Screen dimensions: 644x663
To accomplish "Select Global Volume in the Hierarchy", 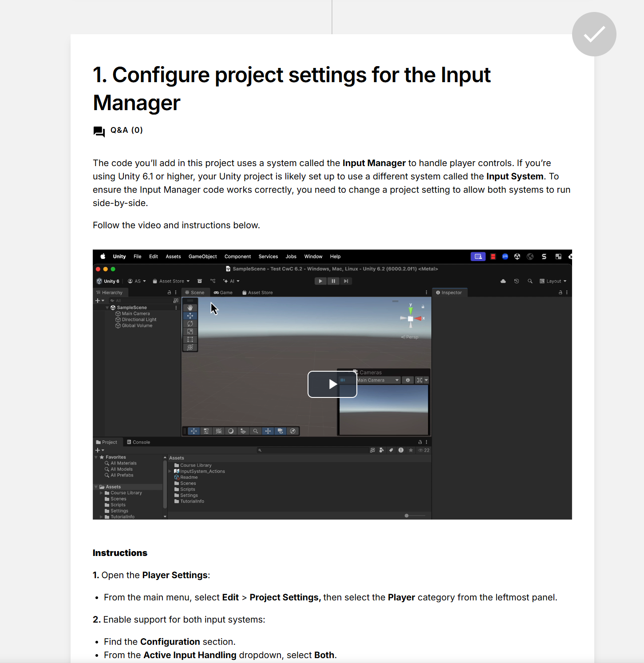I will [x=137, y=326].
